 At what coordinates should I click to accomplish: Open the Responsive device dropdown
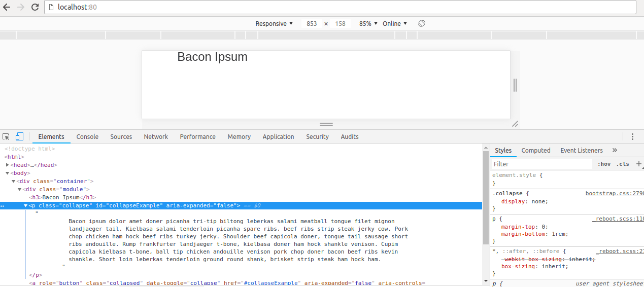tap(274, 24)
